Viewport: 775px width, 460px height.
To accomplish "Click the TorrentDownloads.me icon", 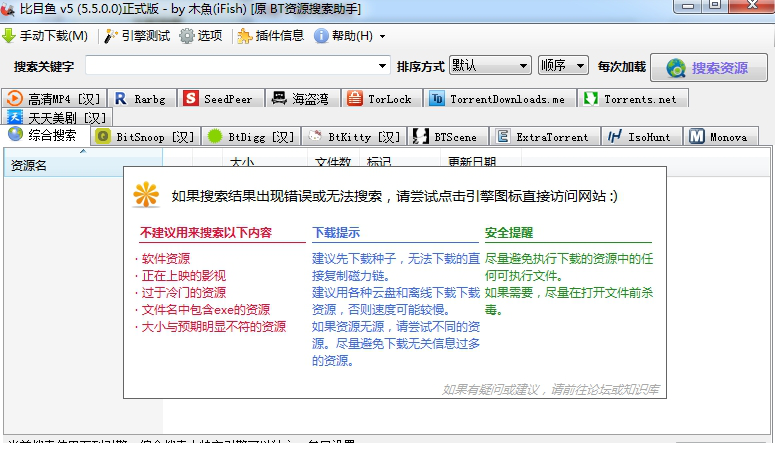I will (x=436, y=98).
